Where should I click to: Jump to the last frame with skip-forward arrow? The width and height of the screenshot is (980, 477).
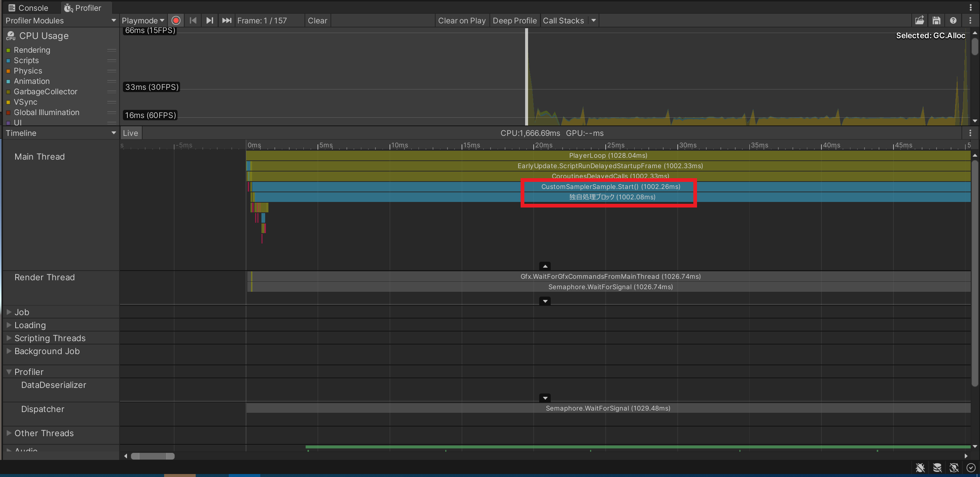tap(227, 20)
